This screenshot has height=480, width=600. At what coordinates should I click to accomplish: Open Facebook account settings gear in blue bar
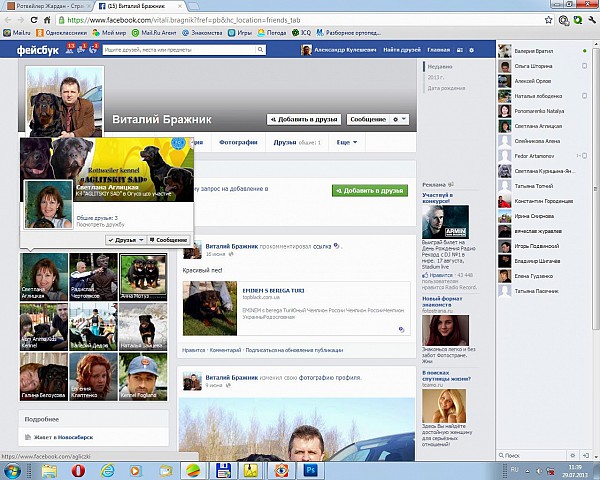click(x=471, y=50)
